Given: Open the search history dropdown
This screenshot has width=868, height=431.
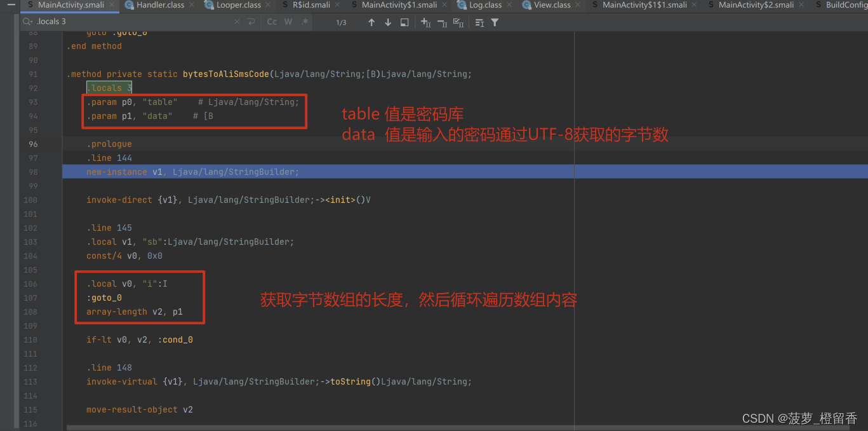Looking at the screenshot, I should [x=28, y=22].
